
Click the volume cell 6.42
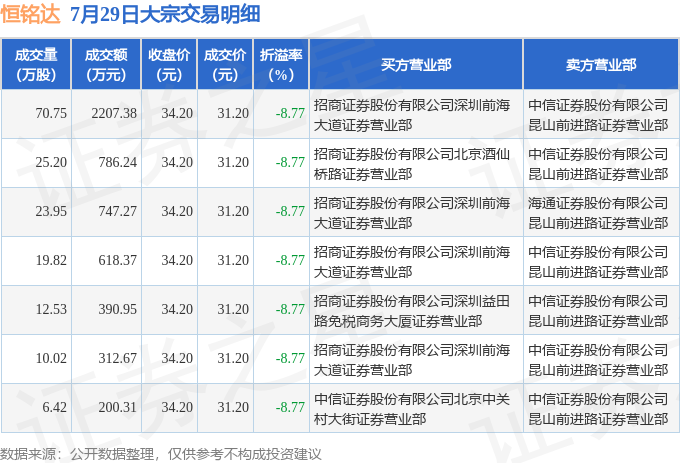click(55, 408)
